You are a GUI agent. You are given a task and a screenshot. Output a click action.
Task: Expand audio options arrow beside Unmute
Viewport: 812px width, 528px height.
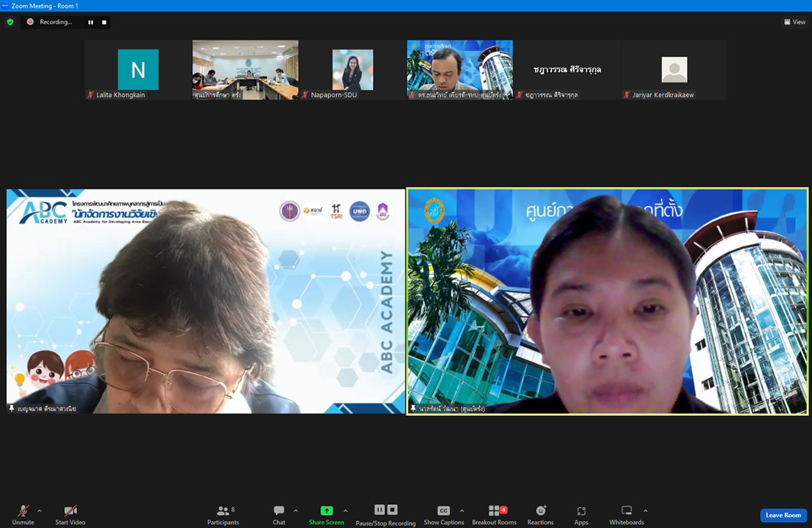pos(40,511)
